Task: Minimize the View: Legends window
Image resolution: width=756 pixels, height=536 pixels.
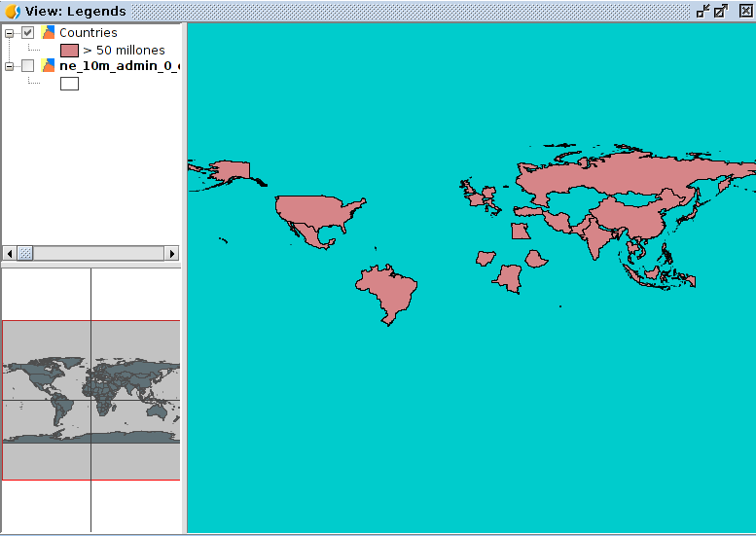Action: click(x=702, y=12)
